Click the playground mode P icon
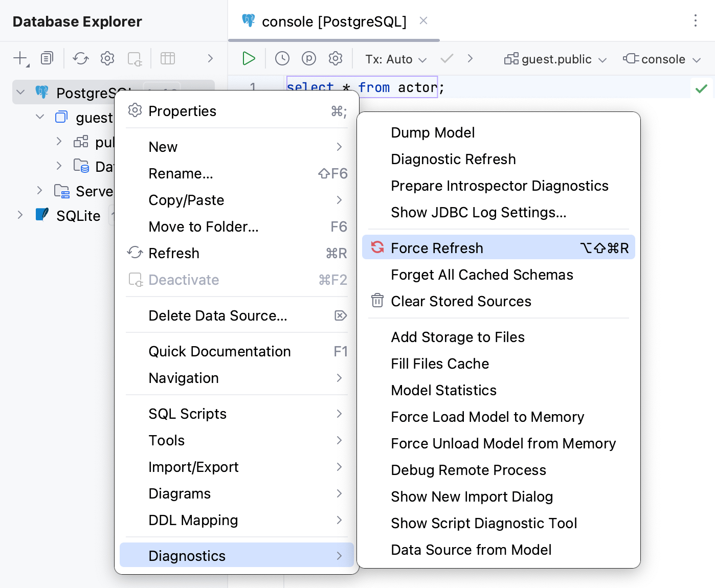Viewport: 715px width, 588px height. coord(308,59)
